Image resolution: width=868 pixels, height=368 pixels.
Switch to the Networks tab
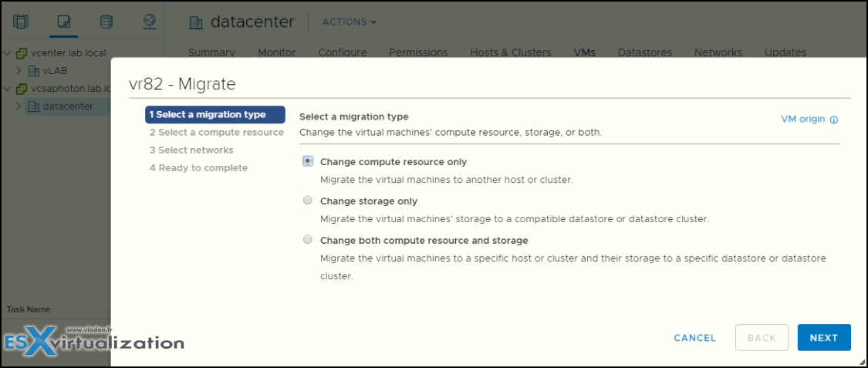[x=718, y=52]
